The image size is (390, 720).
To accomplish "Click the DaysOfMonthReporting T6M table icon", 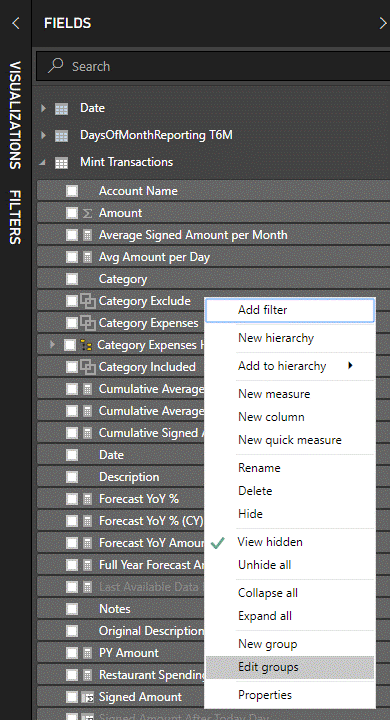I will point(61,136).
